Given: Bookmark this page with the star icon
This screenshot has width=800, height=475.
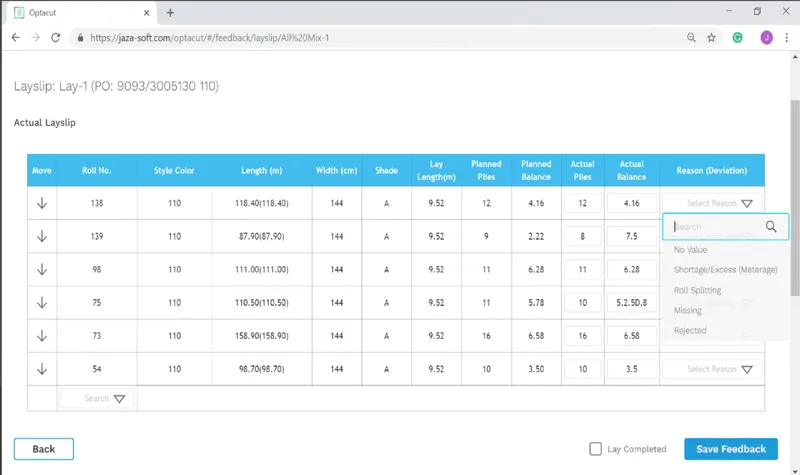Looking at the screenshot, I should [711, 38].
